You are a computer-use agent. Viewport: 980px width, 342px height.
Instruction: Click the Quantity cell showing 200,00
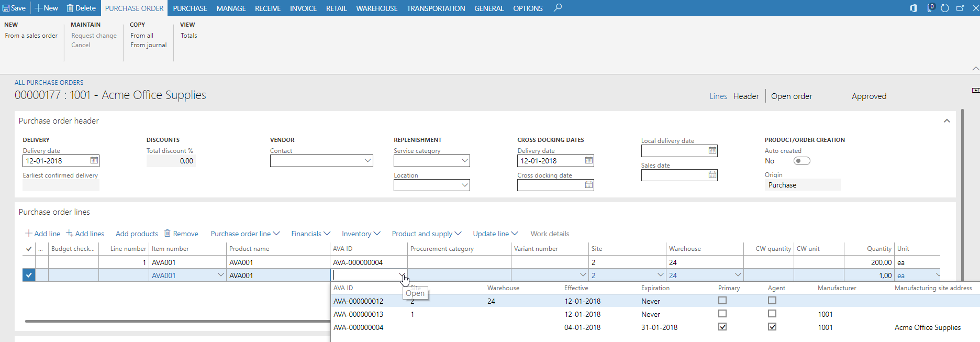point(869,262)
